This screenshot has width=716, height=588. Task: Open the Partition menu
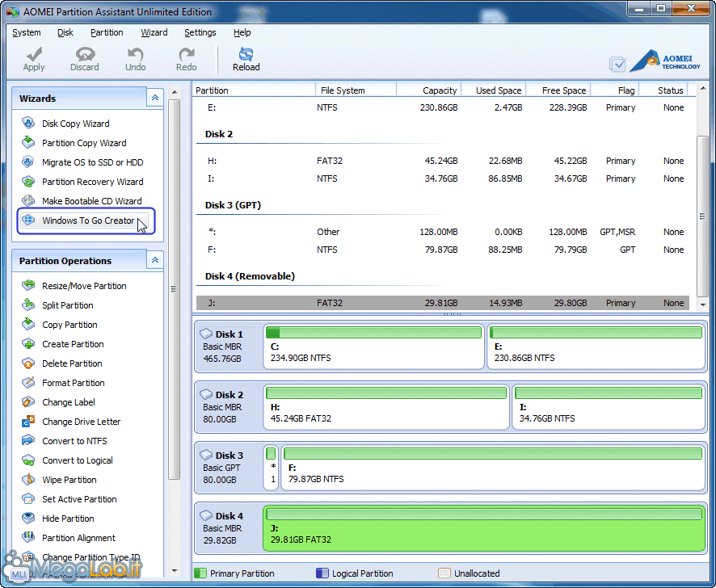click(x=107, y=32)
